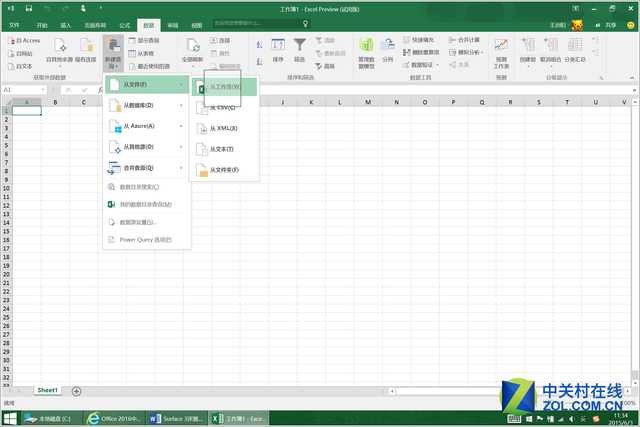Click the Tell Me search box
Screen dimensions: 640x427
261,24
